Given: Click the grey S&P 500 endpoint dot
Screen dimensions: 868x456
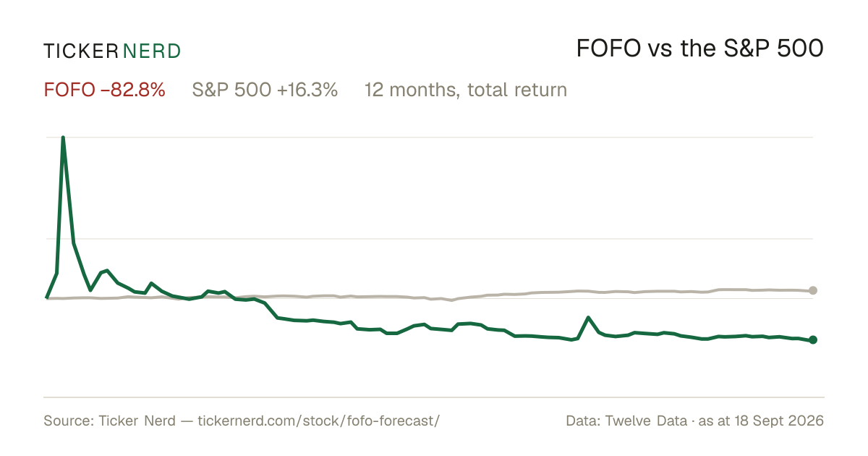Looking at the screenshot, I should (813, 290).
